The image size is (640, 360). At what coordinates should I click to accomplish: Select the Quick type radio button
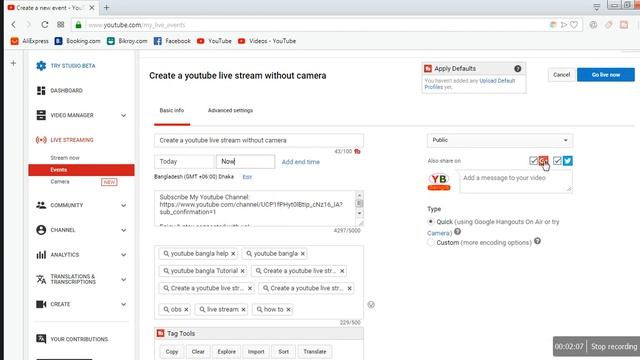(x=431, y=222)
